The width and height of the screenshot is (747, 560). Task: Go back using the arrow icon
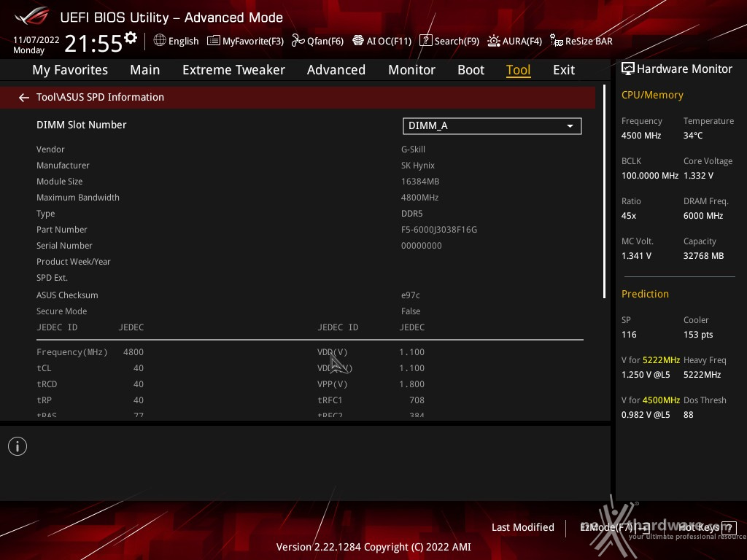(x=24, y=98)
